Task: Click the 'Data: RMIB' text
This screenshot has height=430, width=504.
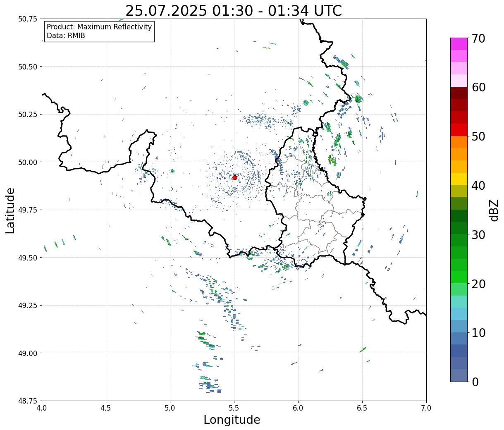Action: pos(66,36)
